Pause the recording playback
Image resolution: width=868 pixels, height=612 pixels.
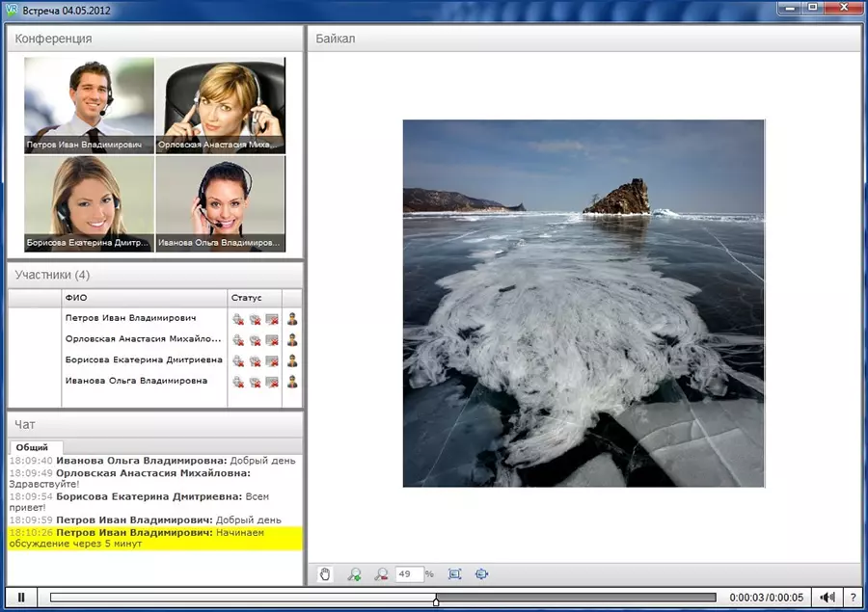tap(21, 598)
